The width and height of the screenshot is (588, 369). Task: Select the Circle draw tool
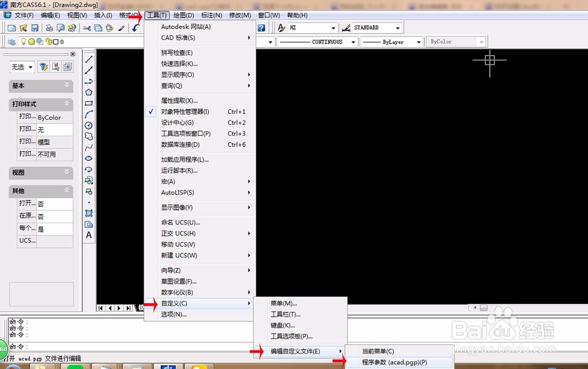89,126
